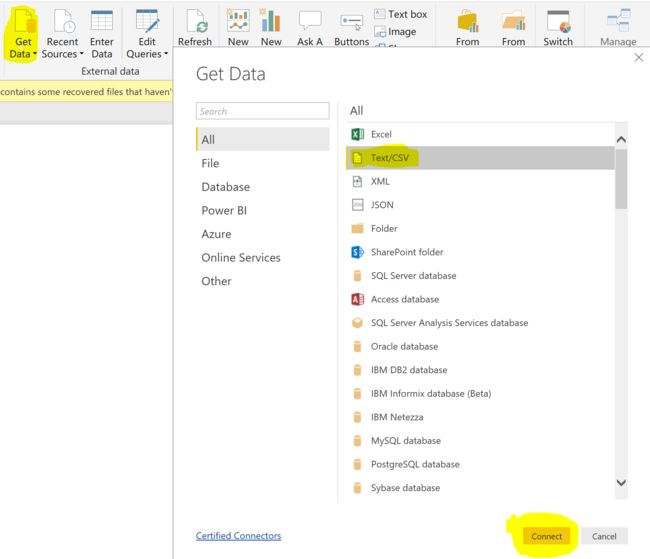Choose the Database category
The width and height of the screenshot is (650, 559).
coord(263,187)
